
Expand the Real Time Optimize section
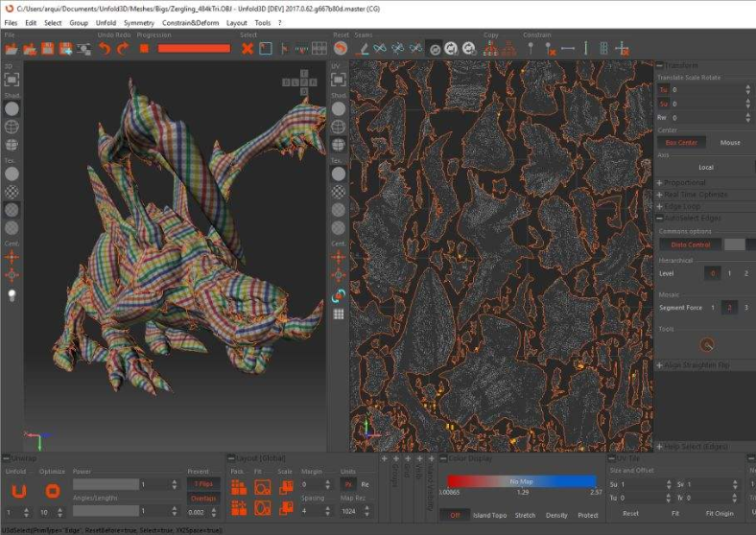pos(659,195)
